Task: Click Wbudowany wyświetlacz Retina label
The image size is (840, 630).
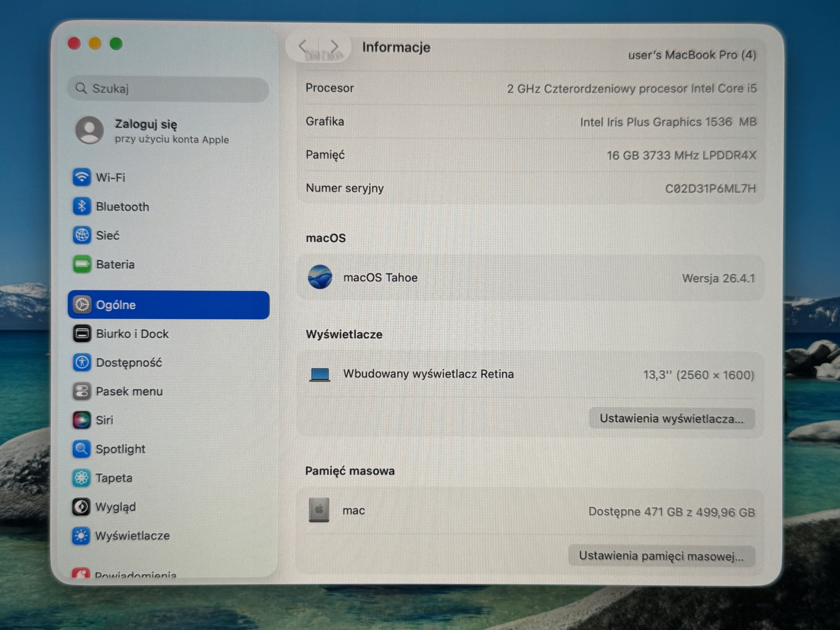Action: click(428, 374)
